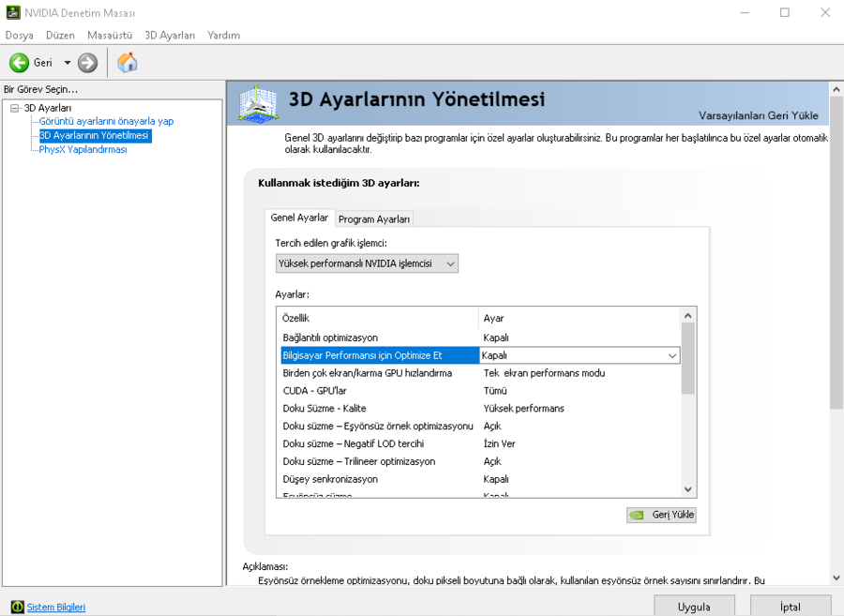This screenshot has width=844, height=616.
Task: Select 3D Ayarlarının Yönetilmesi tree item
Action: 95,136
